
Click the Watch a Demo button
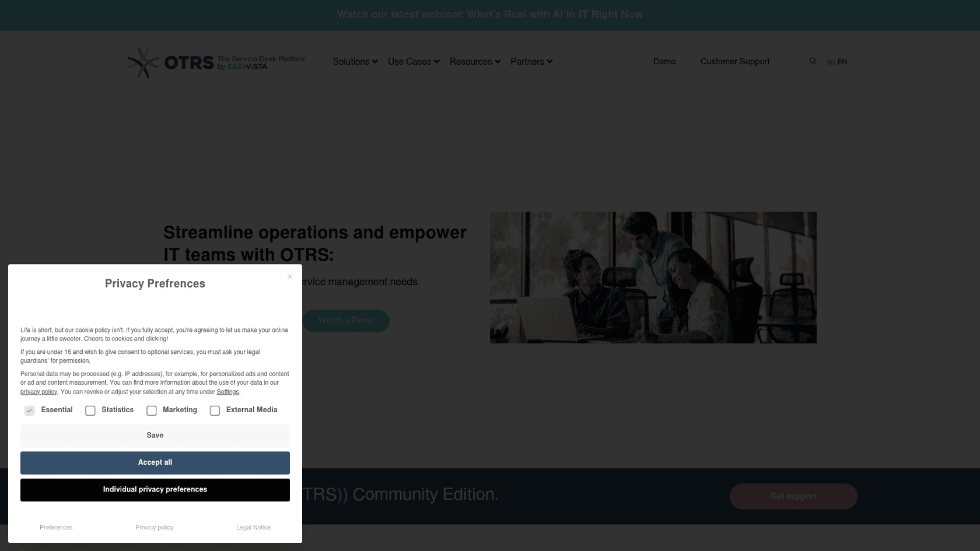tap(346, 321)
